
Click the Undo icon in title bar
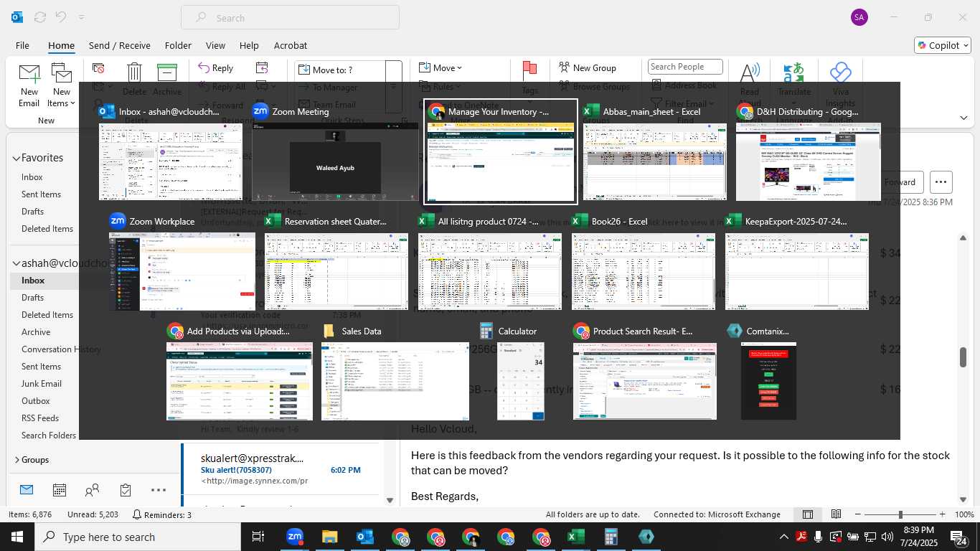(x=61, y=17)
